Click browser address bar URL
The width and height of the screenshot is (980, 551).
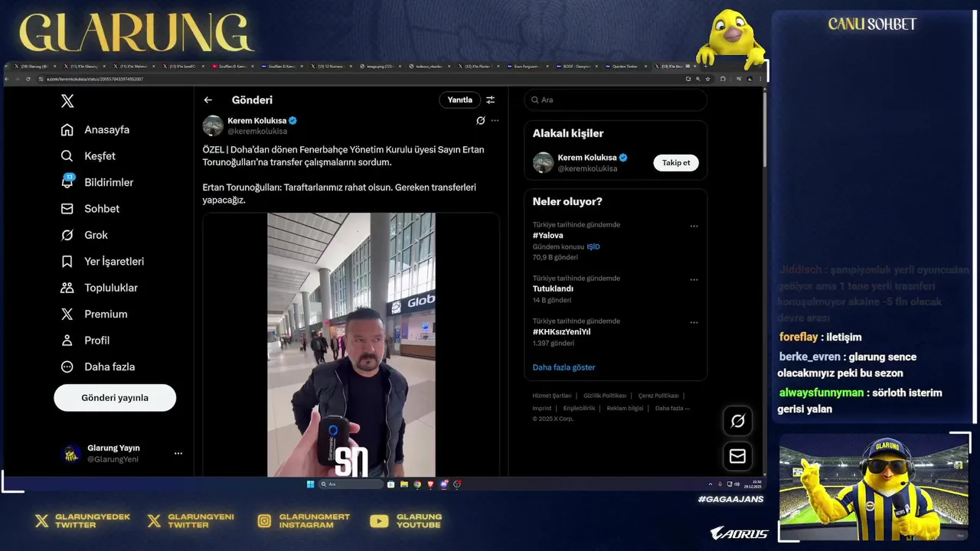pos(95,79)
